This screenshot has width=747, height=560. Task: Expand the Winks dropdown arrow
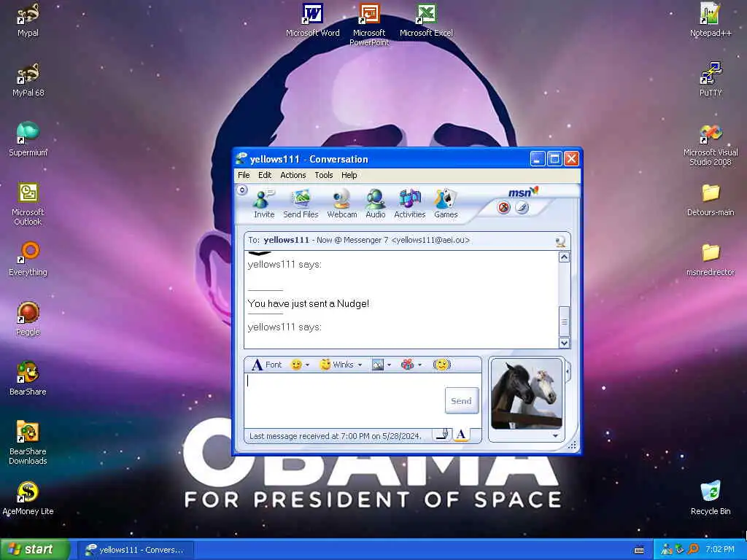coord(360,365)
